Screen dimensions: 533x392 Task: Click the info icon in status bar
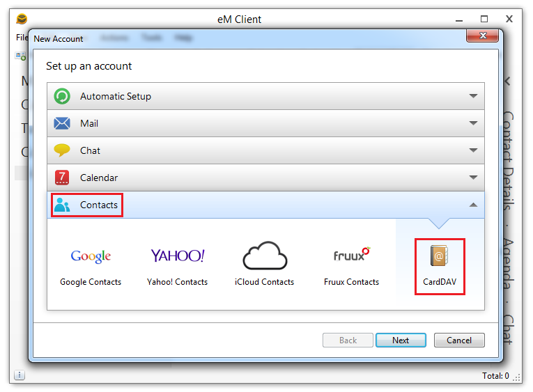(x=20, y=375)
